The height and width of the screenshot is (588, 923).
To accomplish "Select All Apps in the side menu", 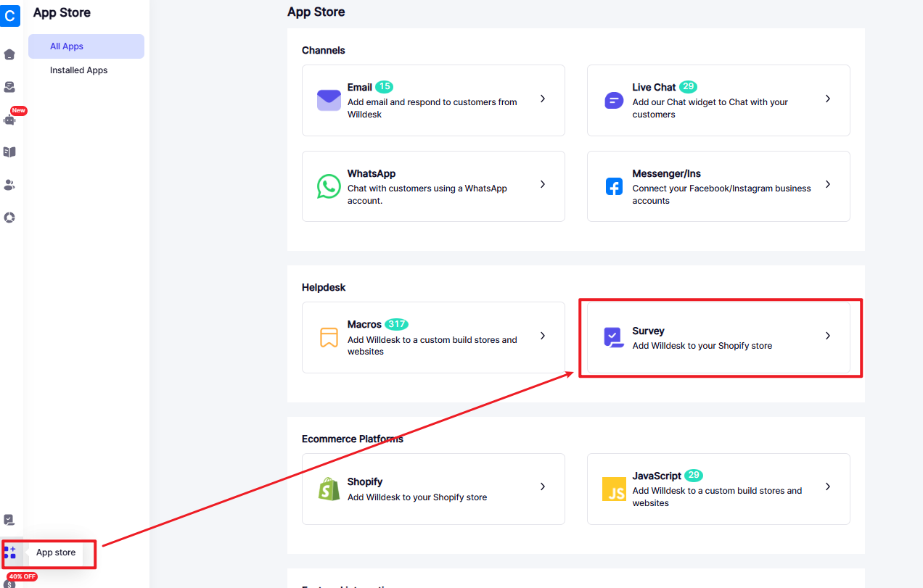I will pos(86,46).
